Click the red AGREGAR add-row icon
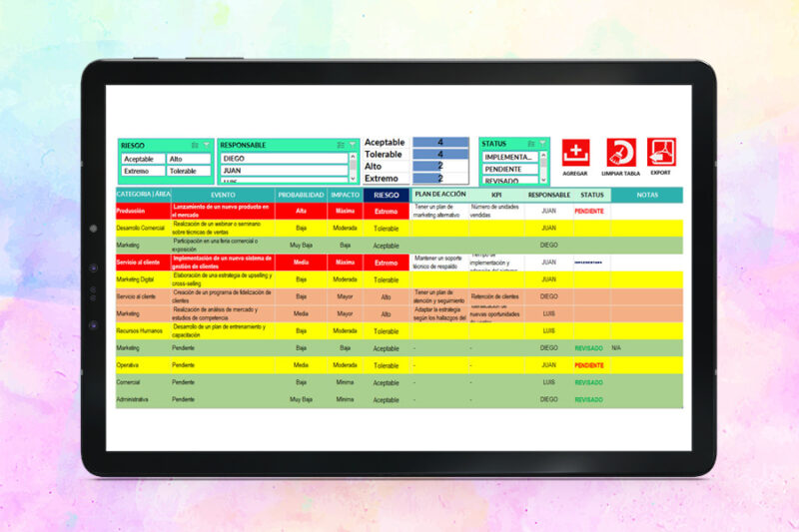 [x=576, y=153]
